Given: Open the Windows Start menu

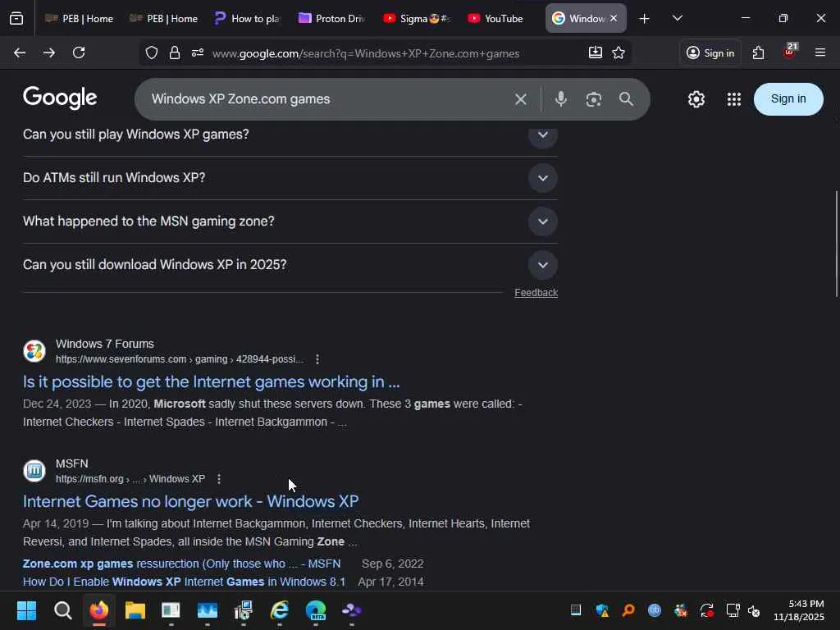Looking at the screenshot, I should coord(26,610).
